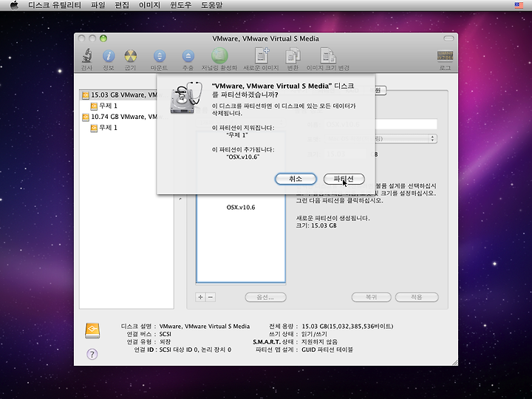Click the 마운트 (Mount) toolbar icon

(160, 59)
